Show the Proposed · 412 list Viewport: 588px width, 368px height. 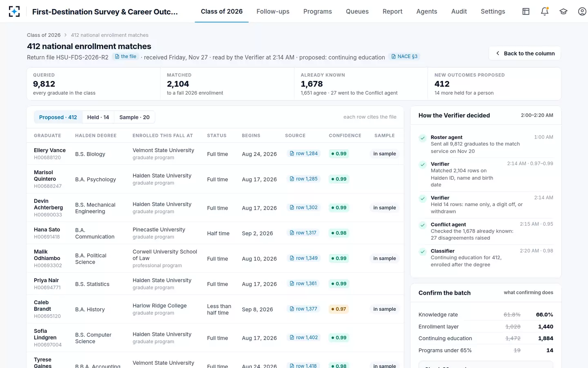58,117
